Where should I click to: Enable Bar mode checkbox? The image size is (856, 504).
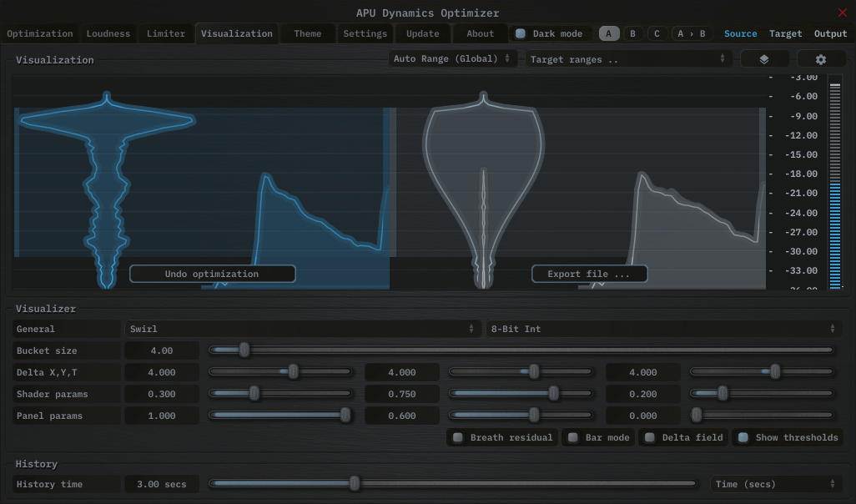(573, 437)
